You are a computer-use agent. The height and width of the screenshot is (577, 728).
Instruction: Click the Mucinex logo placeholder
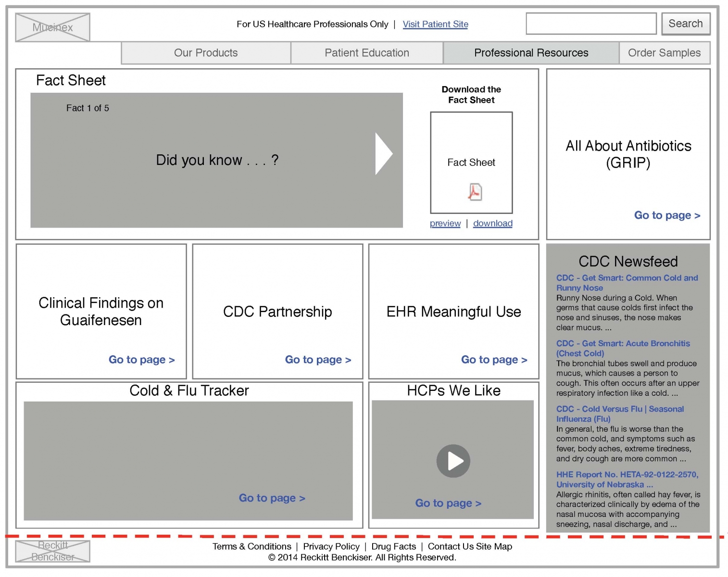[x=52, y=27]
